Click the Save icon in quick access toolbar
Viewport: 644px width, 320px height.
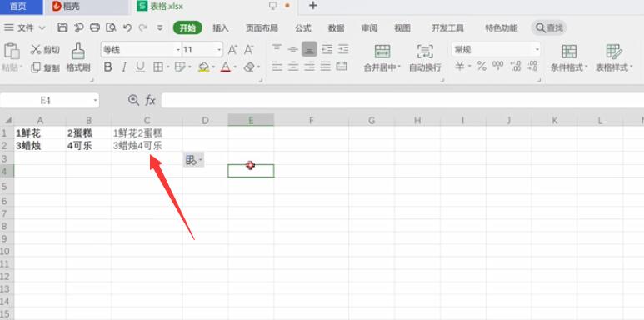(x=62, y=27)
